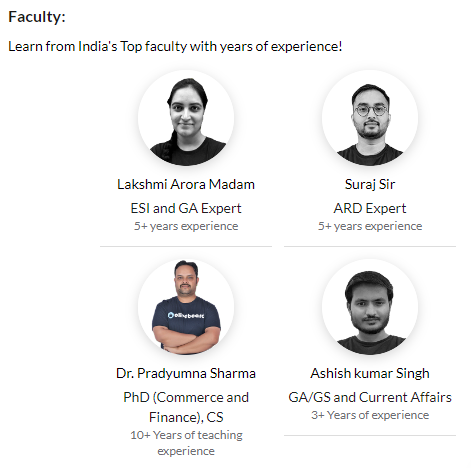Click Dr. Pradyumna Sharma's profile photo

click(x=186, y=307)
